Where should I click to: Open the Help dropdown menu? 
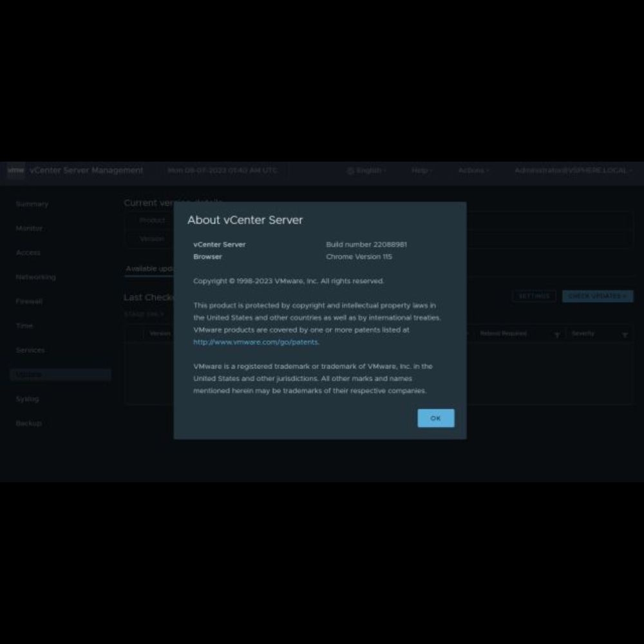click(x=422, y=171)
